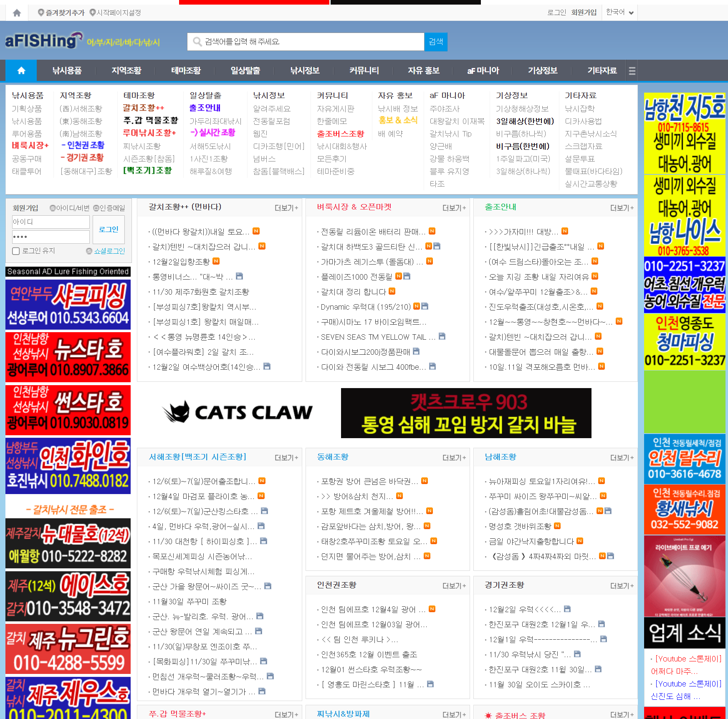Click the blue 검색 search button

[x=436, y=42]
